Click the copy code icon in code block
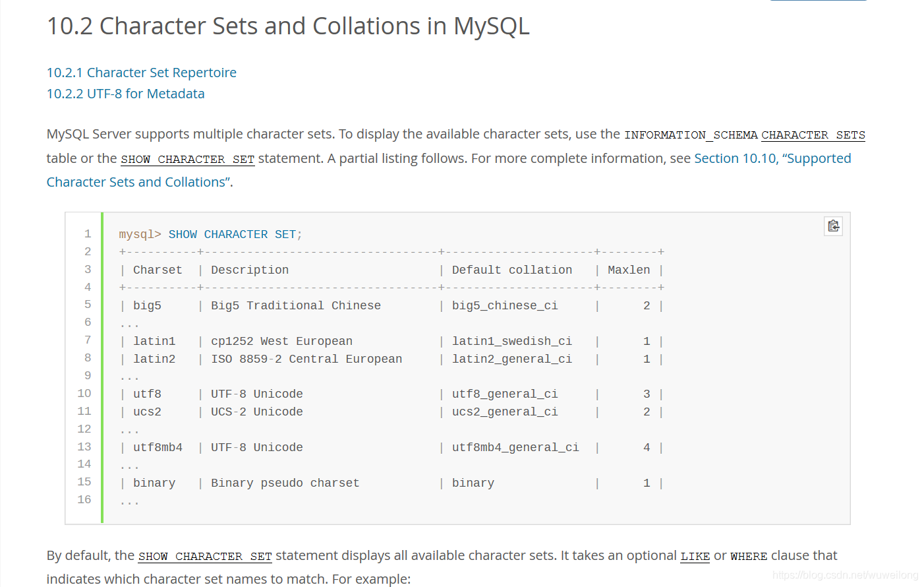The height and width of the screenshot is (587, 924). pyautogui.click(x=833, y=226)
